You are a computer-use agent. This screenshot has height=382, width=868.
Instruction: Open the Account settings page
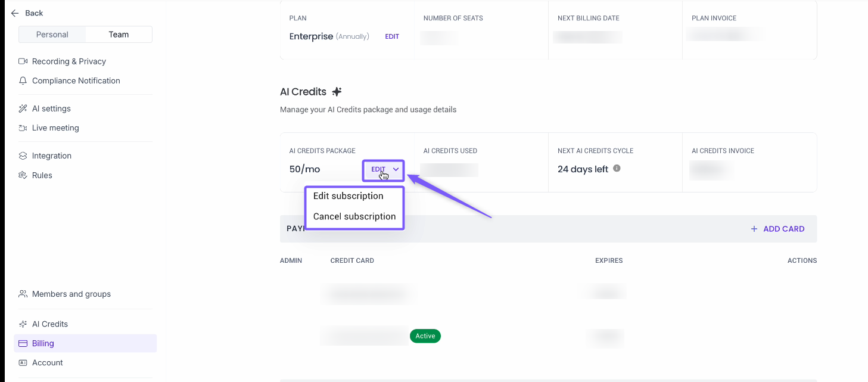[48, 362]
